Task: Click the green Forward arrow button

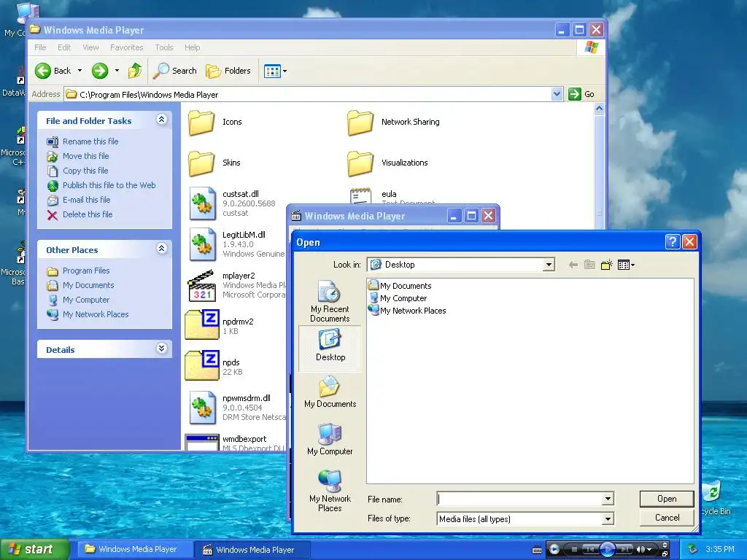Action: (99, 71)
